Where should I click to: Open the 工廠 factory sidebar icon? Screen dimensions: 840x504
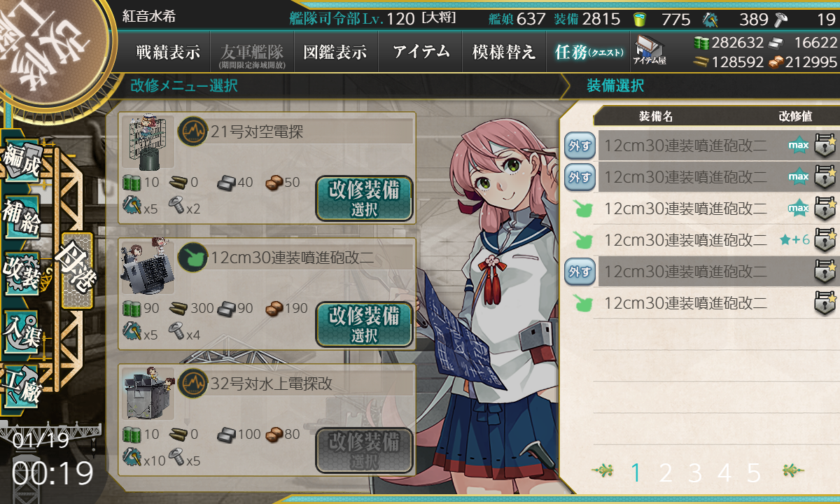tap(22, 385)
